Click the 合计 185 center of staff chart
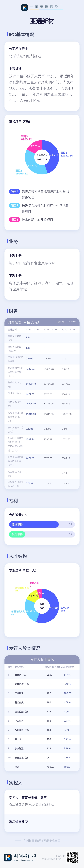This screenshot has width=84, height=868. pos(42,606)
